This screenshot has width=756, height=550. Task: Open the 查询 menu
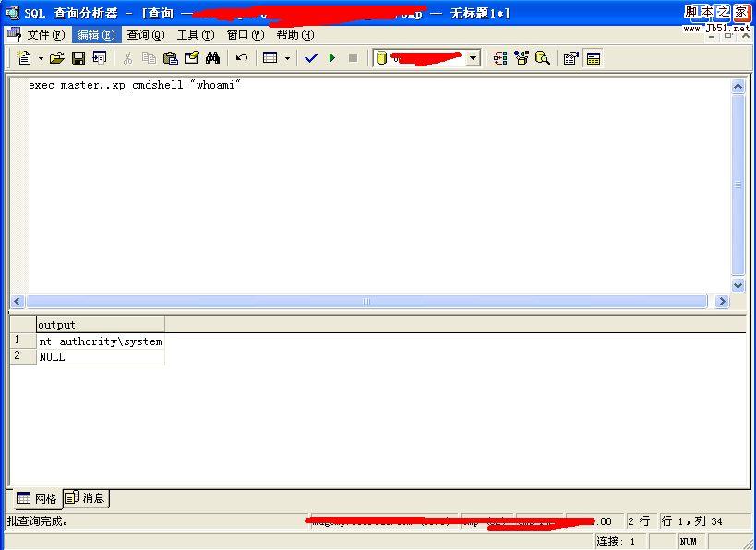click(x=144, y=34)
